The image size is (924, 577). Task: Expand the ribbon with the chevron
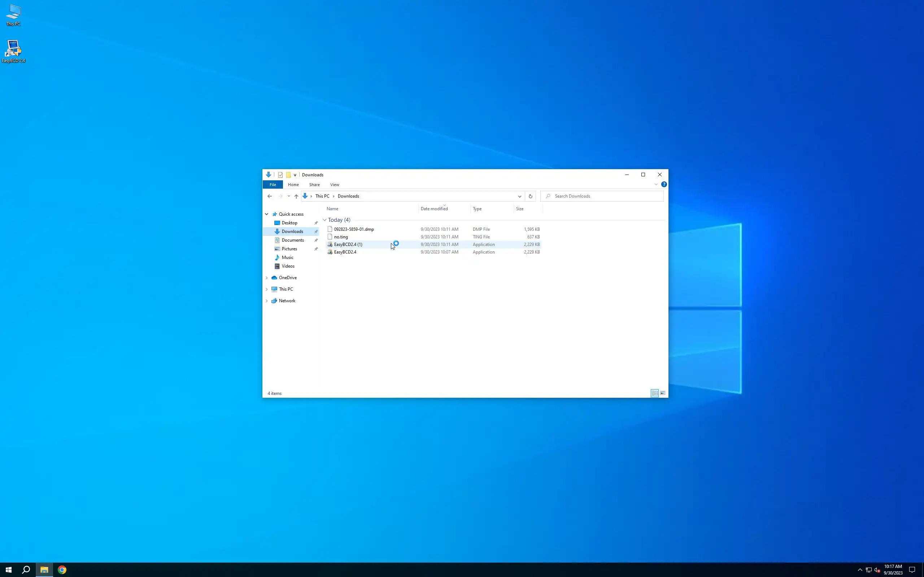656,184
